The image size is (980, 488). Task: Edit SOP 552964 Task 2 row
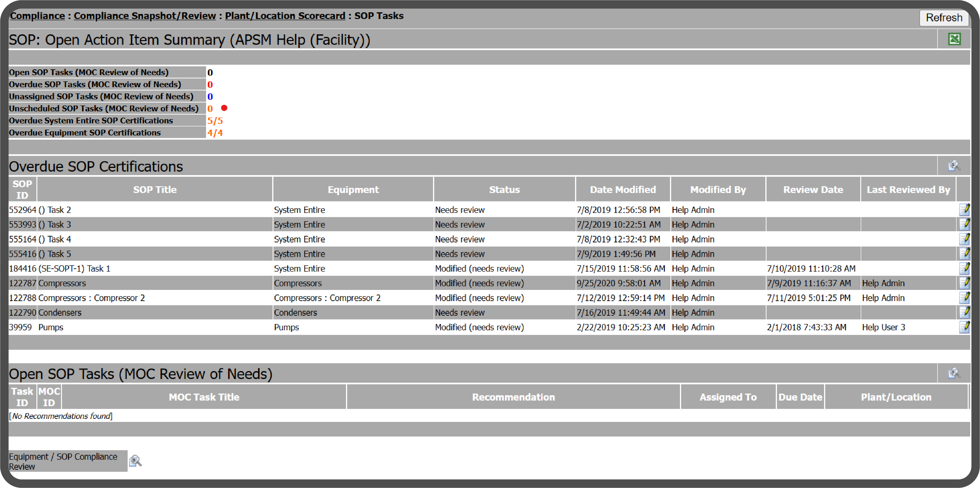[x=964, y=210]
